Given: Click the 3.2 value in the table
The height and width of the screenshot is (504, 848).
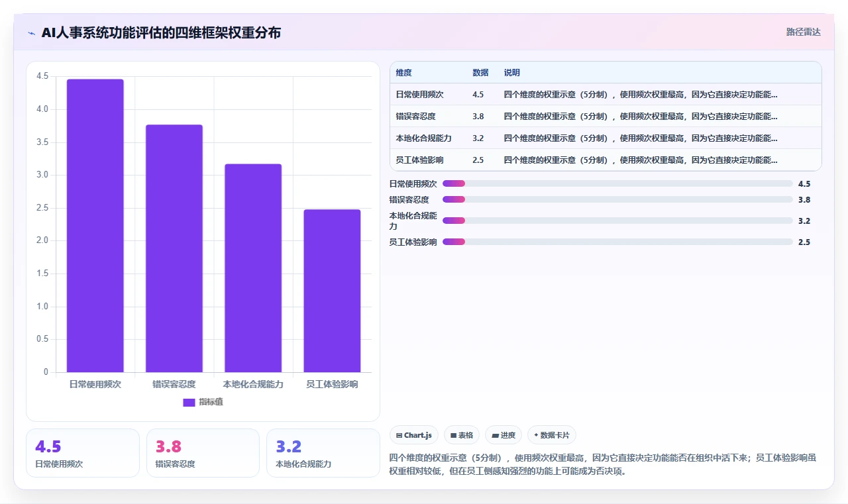Looking at the screenshot, I should coord(478,138).
